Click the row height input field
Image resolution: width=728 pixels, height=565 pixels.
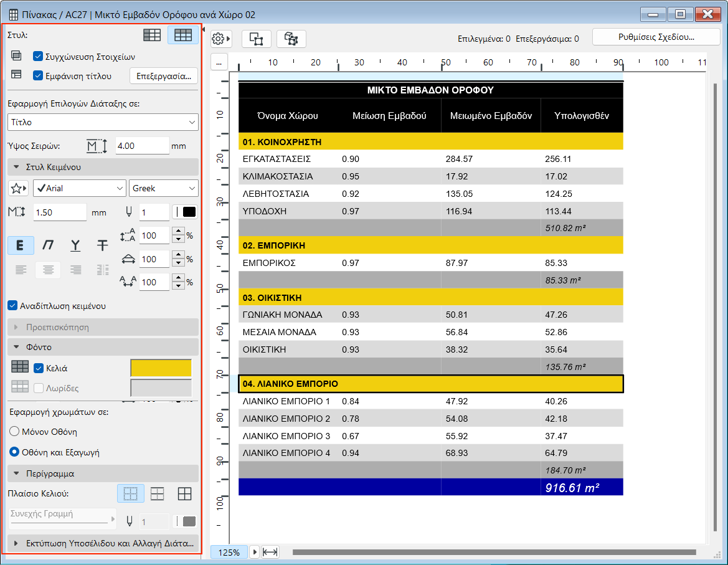click(142, 146)
